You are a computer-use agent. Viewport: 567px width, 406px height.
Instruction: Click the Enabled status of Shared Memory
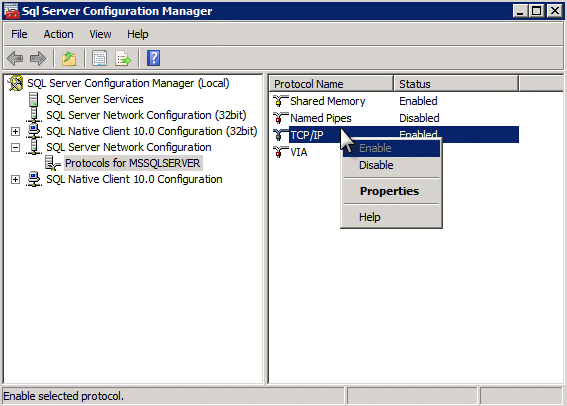click(x=418, y=101)
